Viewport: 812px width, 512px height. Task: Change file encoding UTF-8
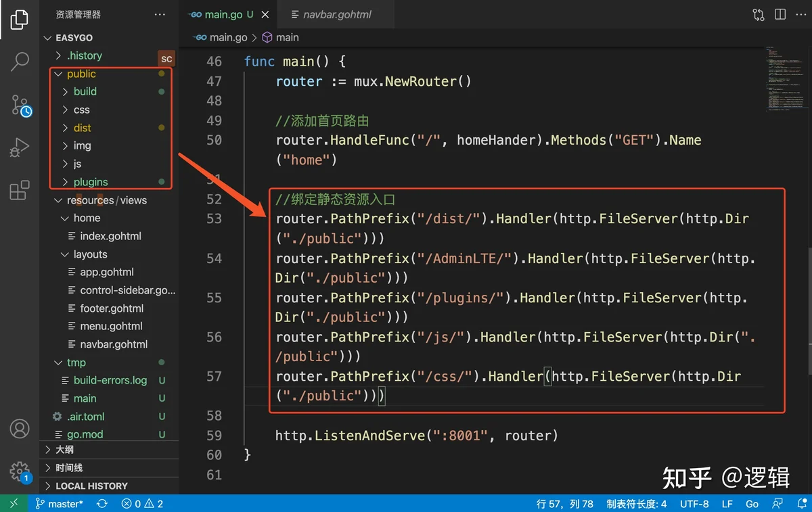(694, 503)
